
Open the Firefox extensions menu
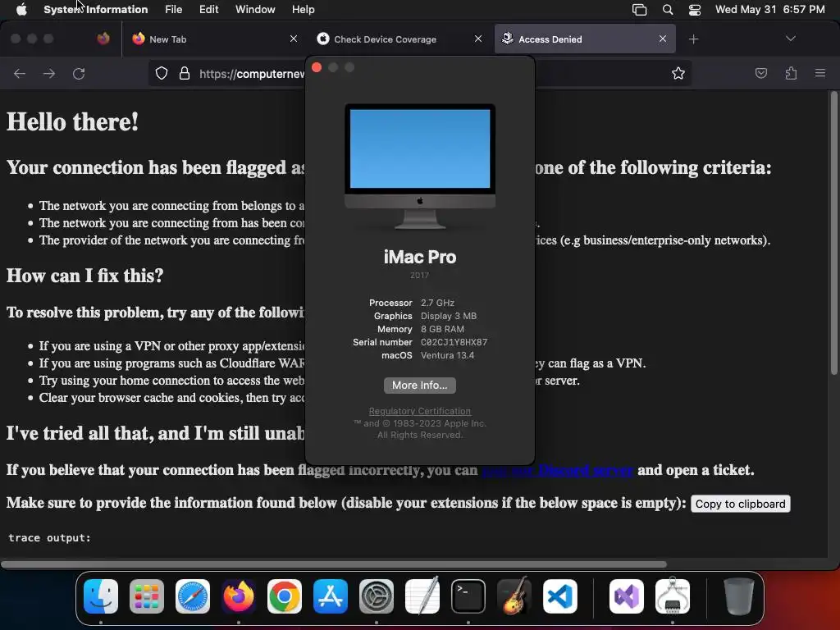pyautogui.click(x=791, y=73)
